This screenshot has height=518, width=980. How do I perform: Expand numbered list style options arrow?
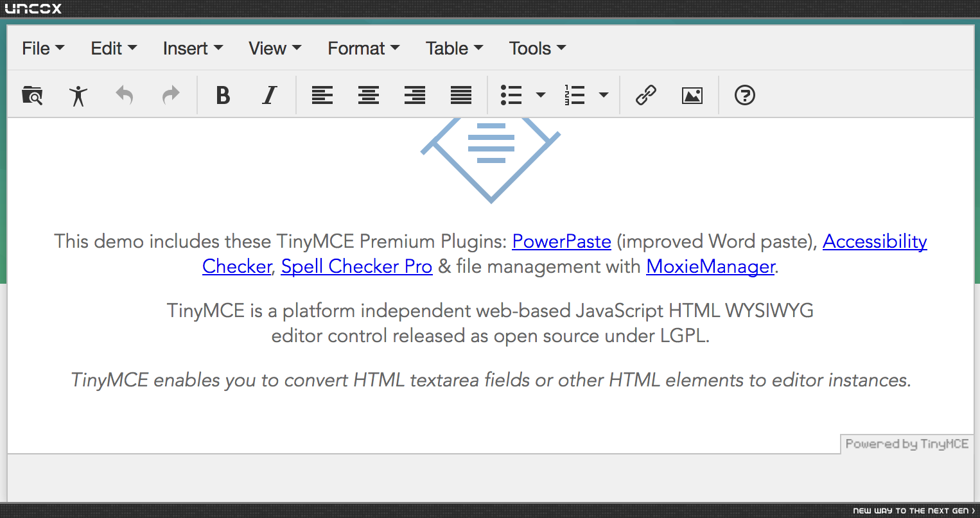[x=604, y=96]
